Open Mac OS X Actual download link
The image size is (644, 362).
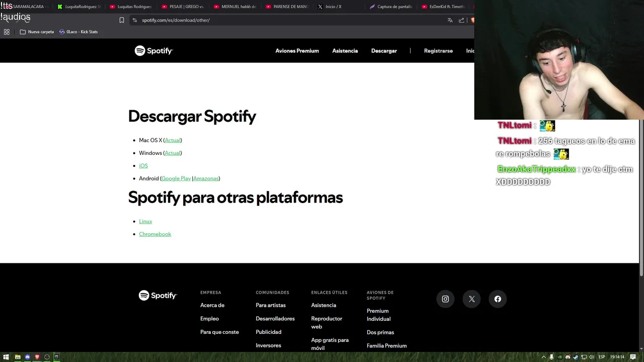pos(173,140)
